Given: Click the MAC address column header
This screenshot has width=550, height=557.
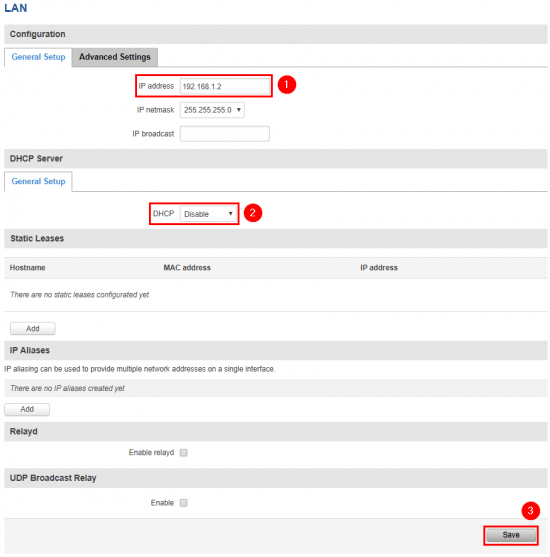Looking at the screenshot, I should [187, 268].
